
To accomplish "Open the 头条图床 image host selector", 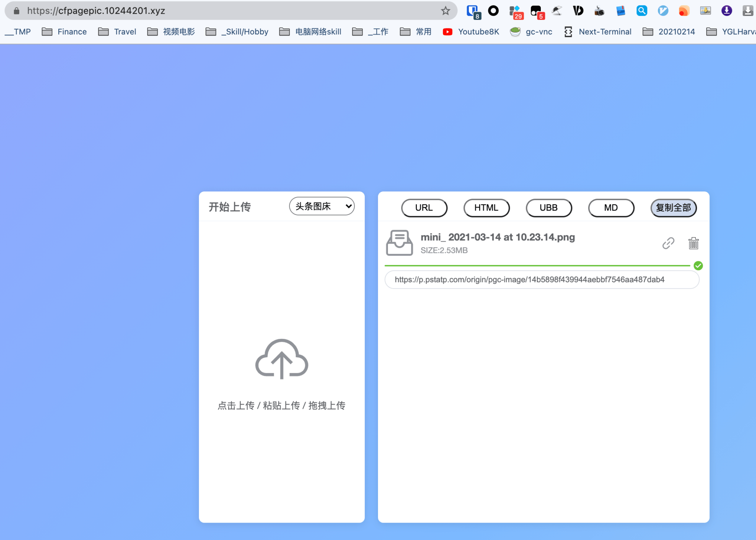I will [321, 206].
